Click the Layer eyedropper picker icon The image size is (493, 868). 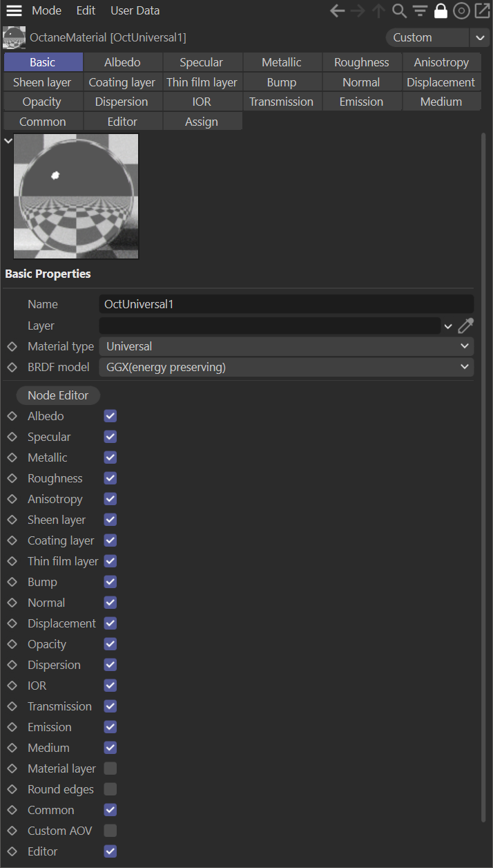(466, 325)
